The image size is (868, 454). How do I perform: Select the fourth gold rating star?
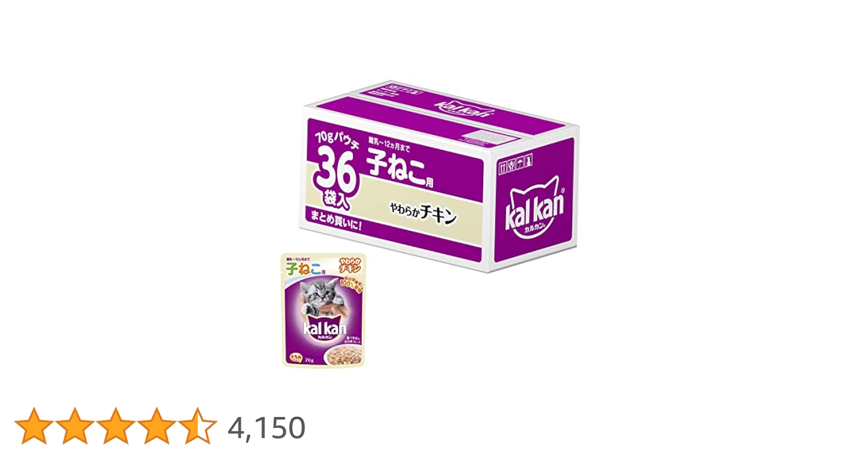(x=156, y=426)
